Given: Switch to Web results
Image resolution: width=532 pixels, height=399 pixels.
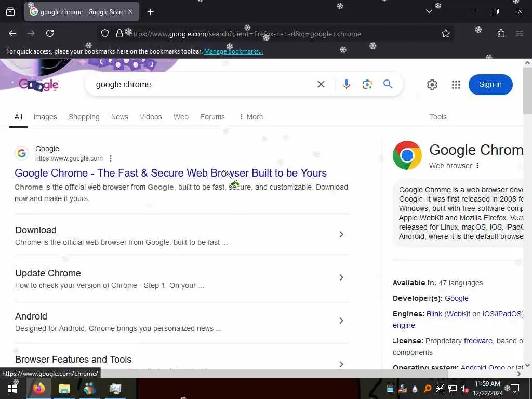Looking at the screenshot, I should [181, 117].
